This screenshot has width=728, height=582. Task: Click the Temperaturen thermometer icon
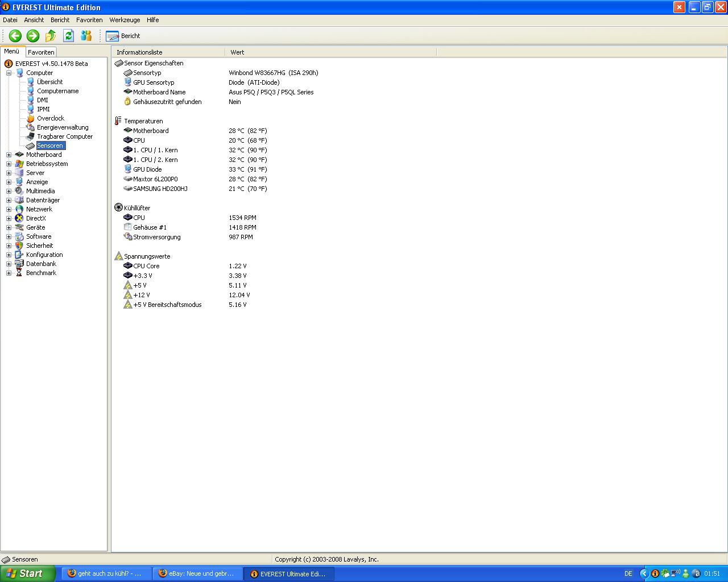pos(118,121)
